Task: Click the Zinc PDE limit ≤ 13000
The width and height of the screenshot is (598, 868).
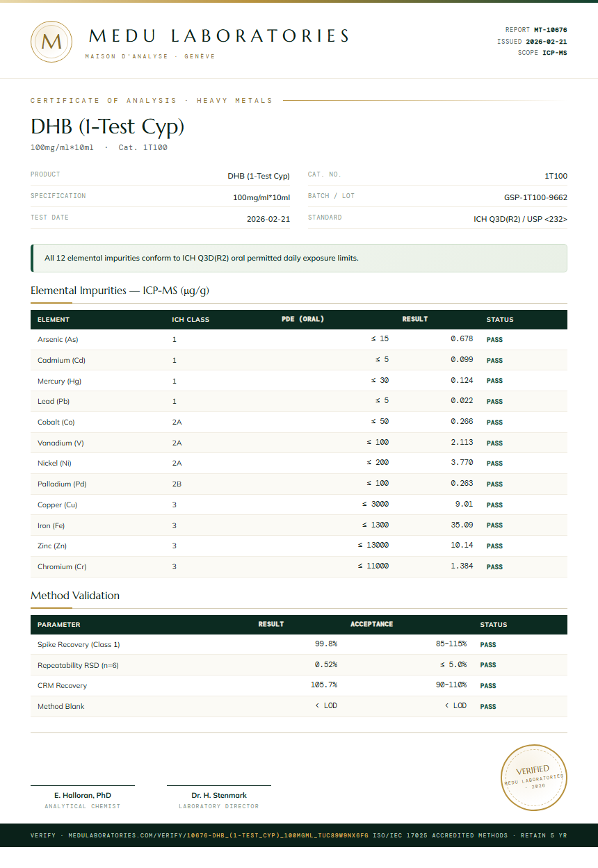Action: [373, 546]
